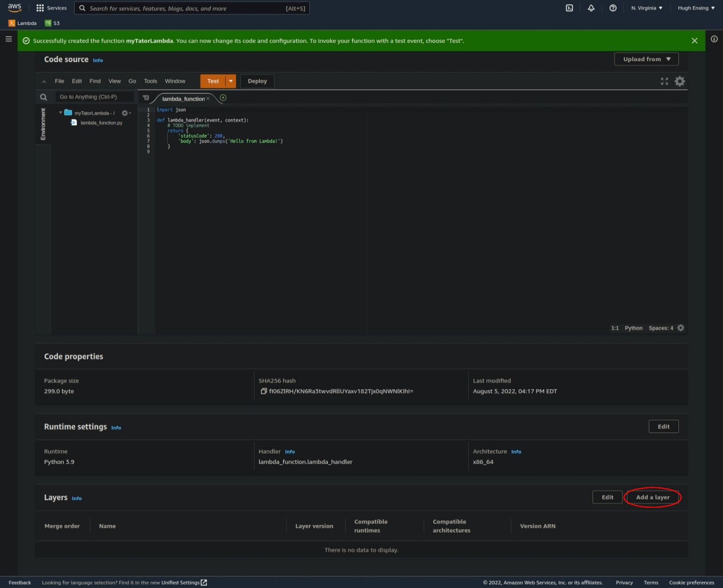Click the support help question icon
723x588 pixels.
click(x=613, y=8)
